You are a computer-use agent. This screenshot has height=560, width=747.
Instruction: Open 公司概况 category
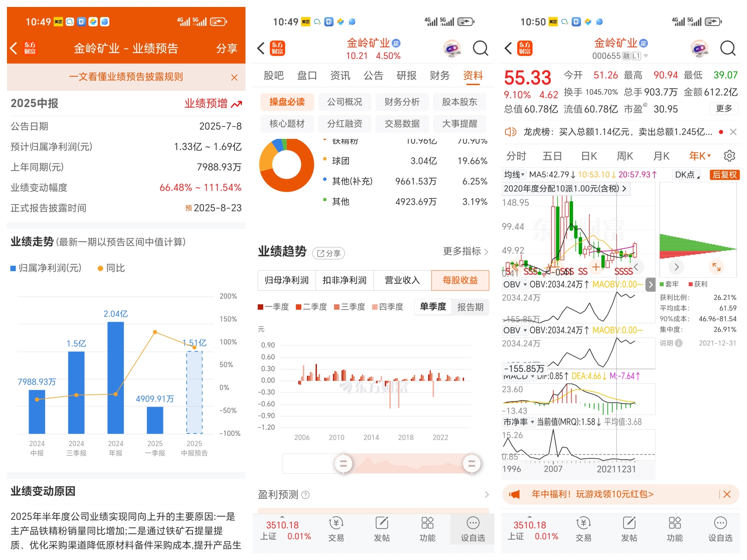click(x=344, y=102)
